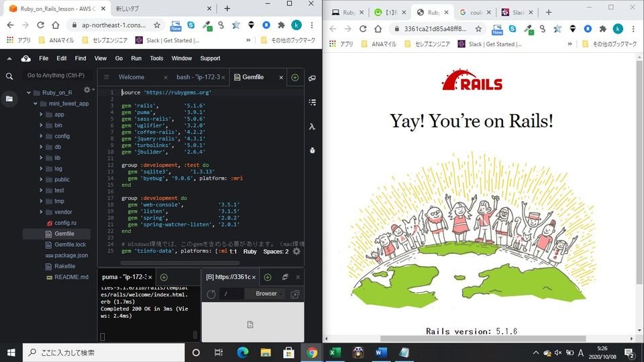Image resolution: width=644 pixels, height=362 pixels.
Task: Open the Collaborate panel icon
Action: coord(312,78)
